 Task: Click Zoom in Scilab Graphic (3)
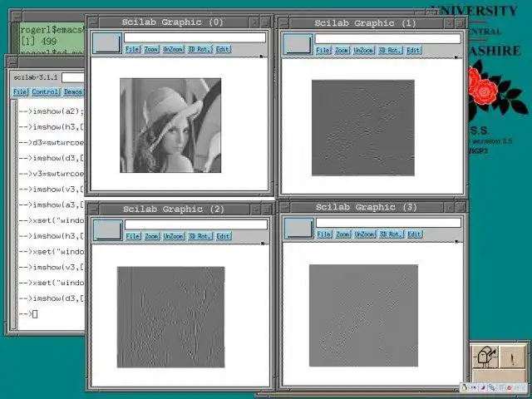(x=342, y=234)
